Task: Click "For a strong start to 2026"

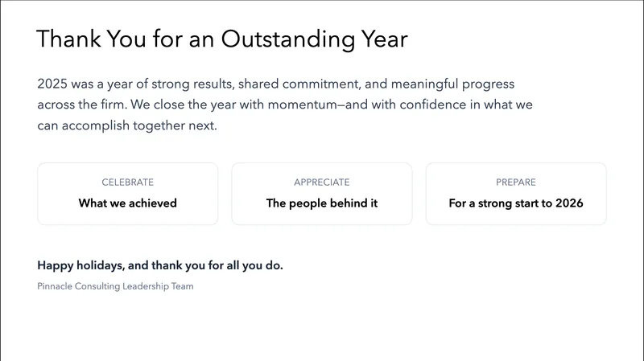Action: tap(516, 203)
